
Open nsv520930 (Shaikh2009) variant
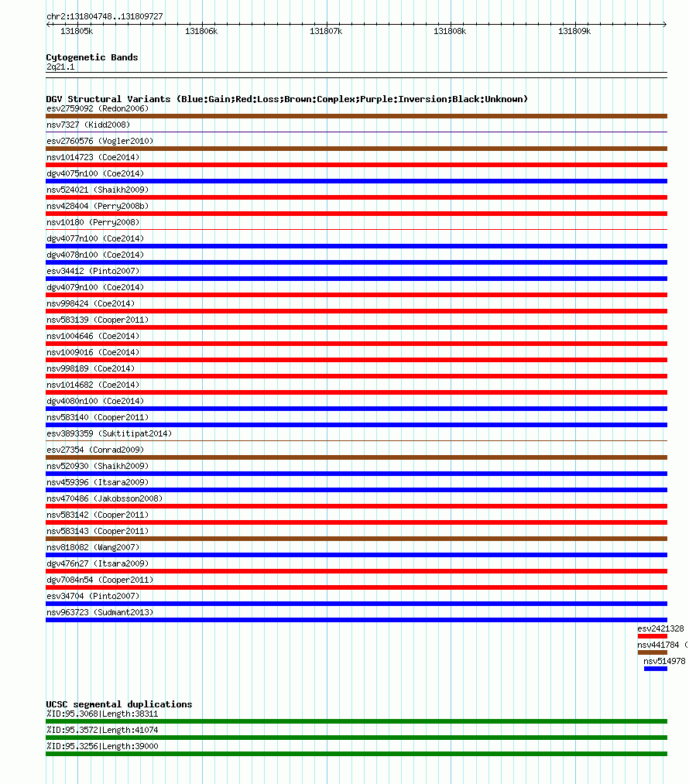click(x=98, y=466)
